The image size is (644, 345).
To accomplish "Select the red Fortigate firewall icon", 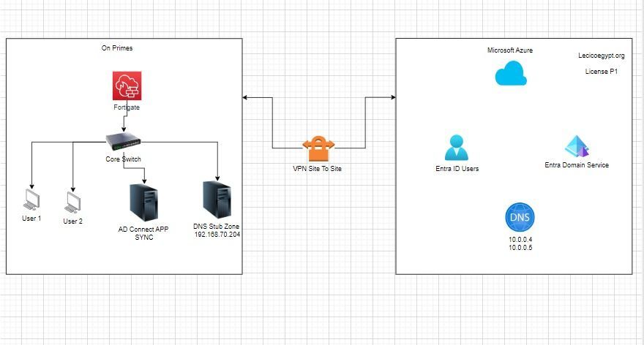I will 127,86.
